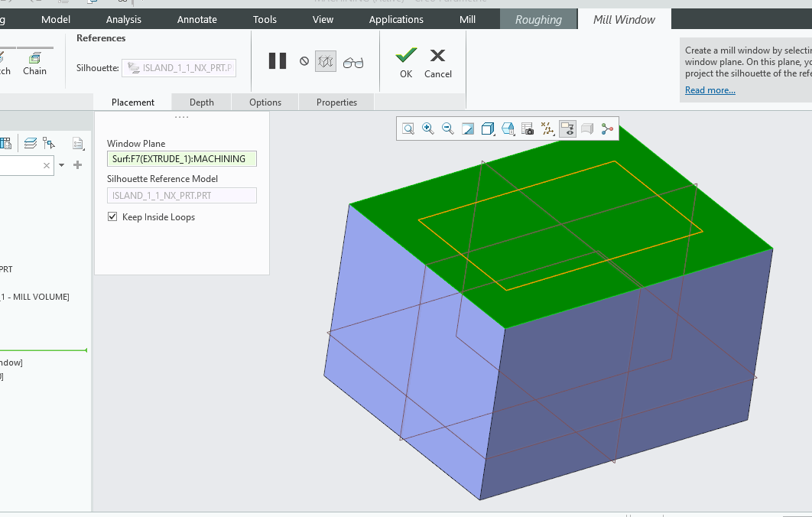Confirm the mill window with OK
This screenshot has width=812, height=517.
[406, 63]
